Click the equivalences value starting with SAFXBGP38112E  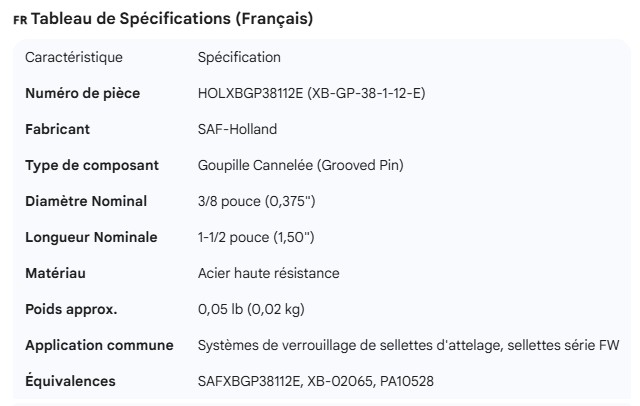315,381
